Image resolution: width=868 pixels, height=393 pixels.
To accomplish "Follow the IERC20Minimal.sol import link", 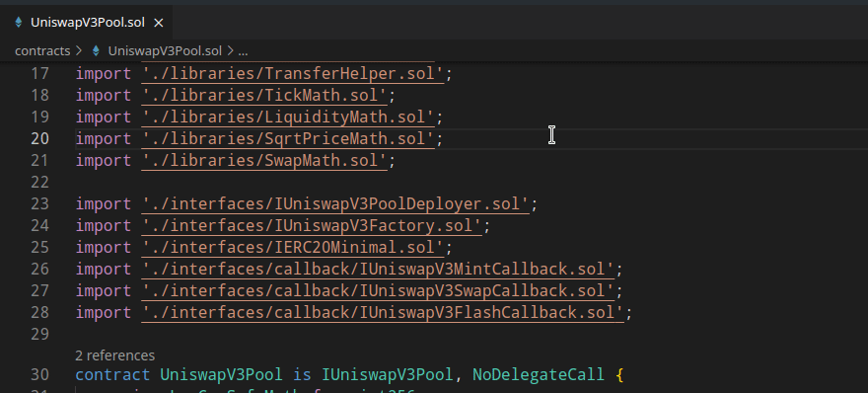I will (x=293, y=247).
